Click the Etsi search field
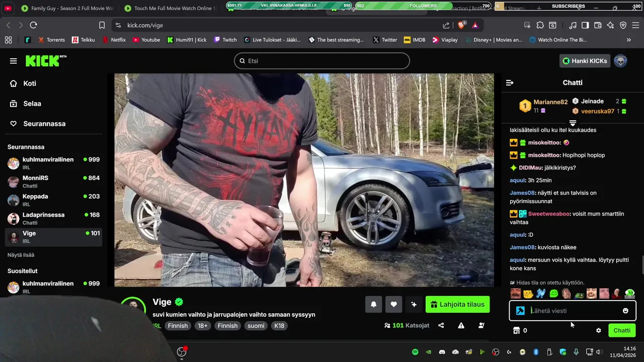The height and width of the screenshot is (362, 644). (322, 61)
